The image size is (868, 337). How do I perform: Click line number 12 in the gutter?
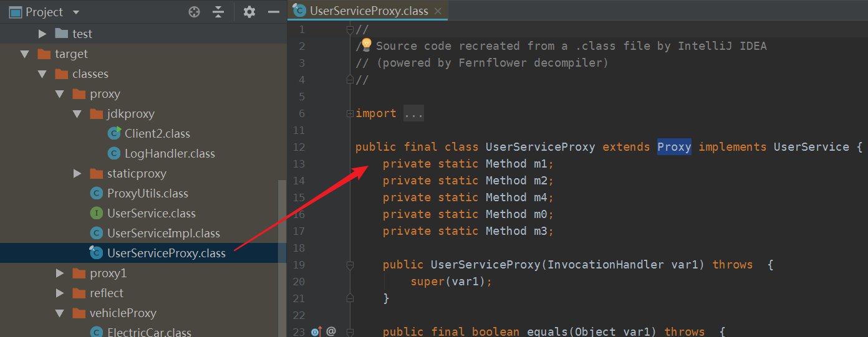[x=299, y=147]
